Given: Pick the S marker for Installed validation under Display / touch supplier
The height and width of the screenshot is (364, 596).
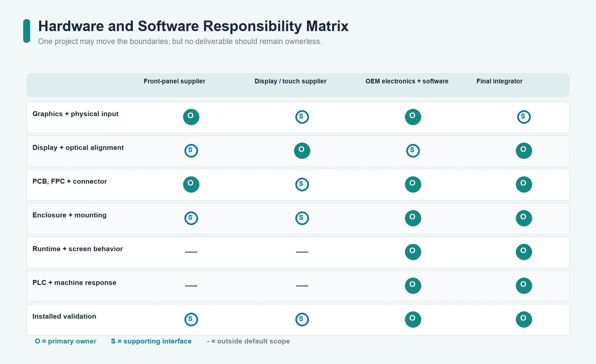Looking at the screenshot, I should [x=302, y=319].
